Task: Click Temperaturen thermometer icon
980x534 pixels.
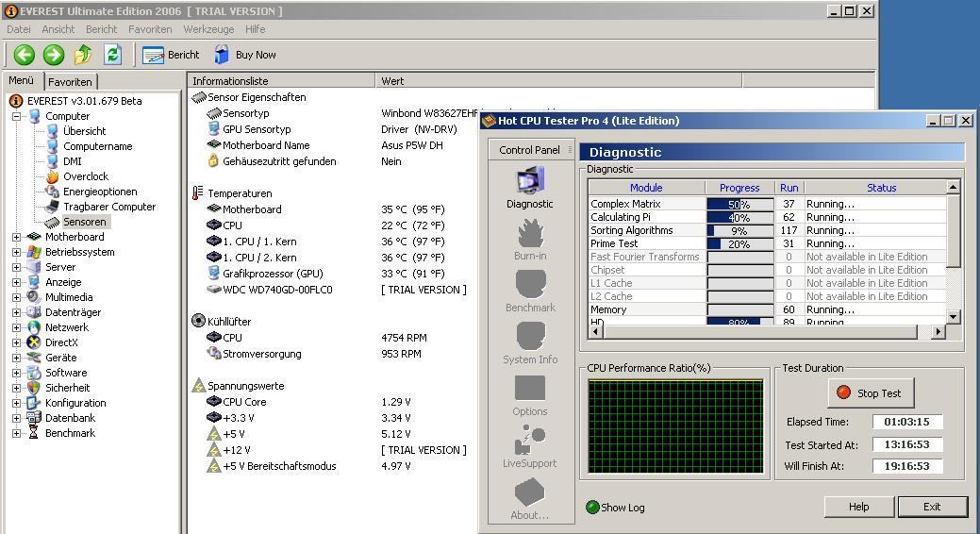Action: pos(197,193)
